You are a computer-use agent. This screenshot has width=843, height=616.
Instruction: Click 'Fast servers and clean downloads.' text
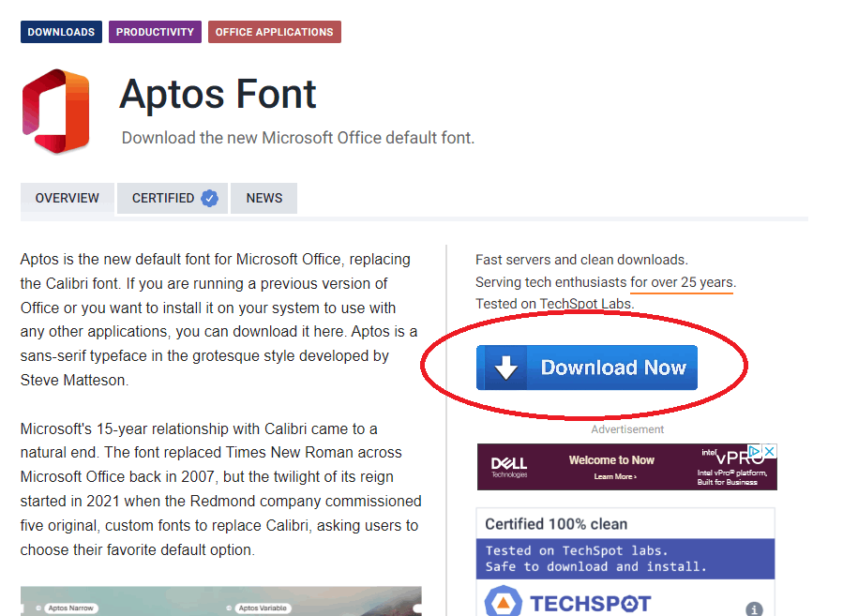pyautogui.click(x=581, y=260)
